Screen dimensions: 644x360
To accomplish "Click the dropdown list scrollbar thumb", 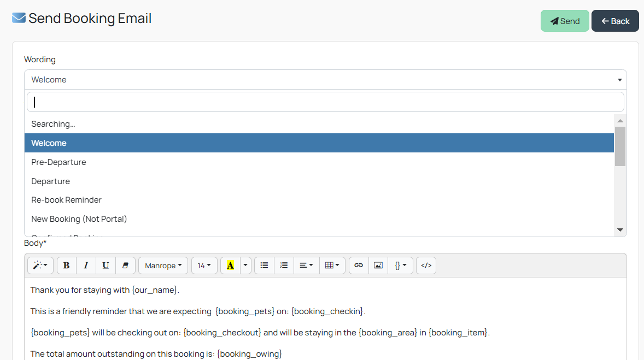I will 620,146.
